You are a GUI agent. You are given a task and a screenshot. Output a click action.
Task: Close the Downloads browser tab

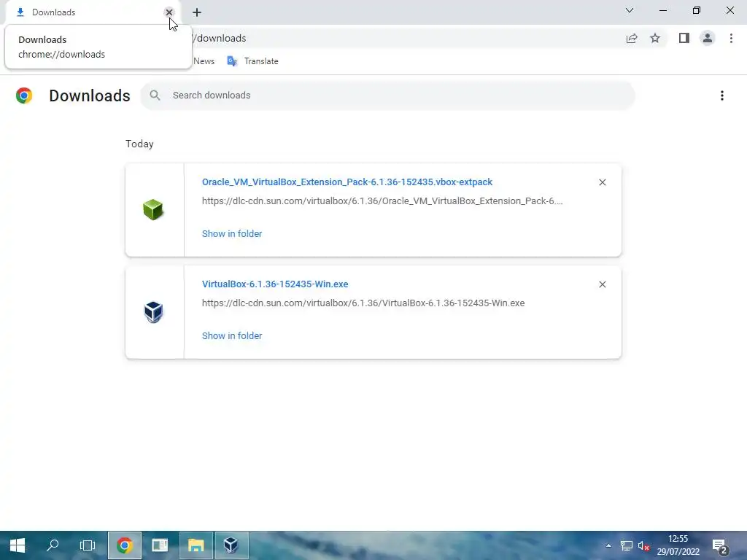coord(169,12)
